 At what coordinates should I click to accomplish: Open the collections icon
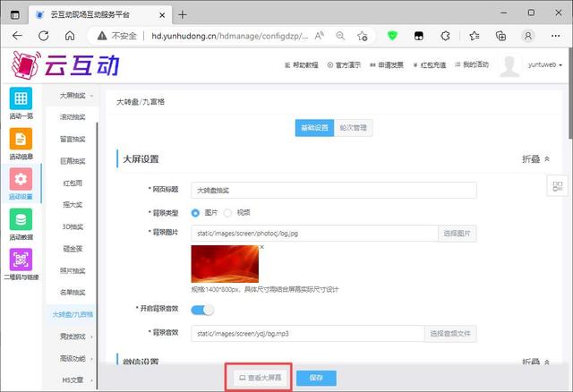coord(500,36)
